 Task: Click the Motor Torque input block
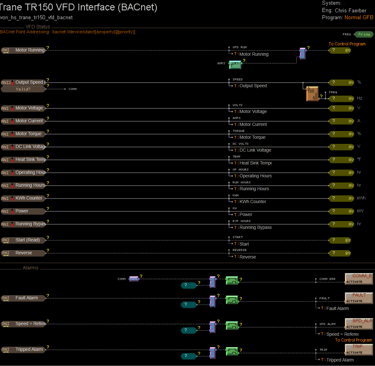pyautogui.click(x=23, y=134)
